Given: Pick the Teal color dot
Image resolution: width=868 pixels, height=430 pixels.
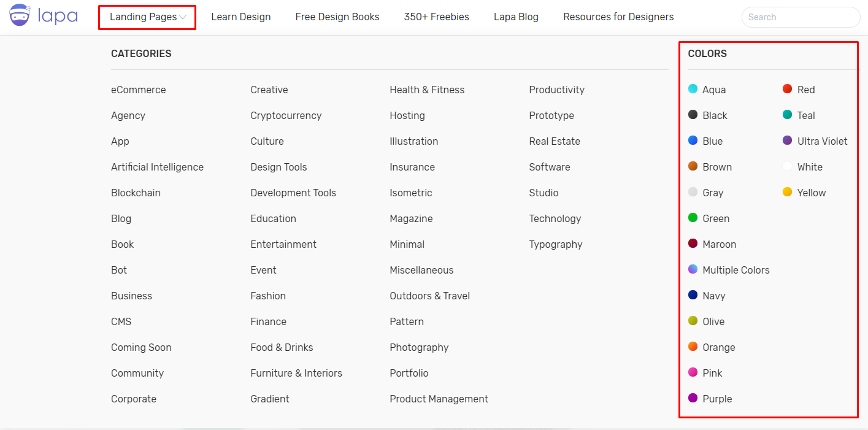Looking at the screenshot, I should [x=788, y=115].
